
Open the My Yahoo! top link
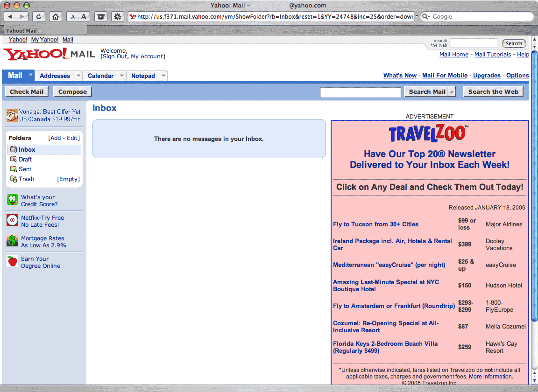(45, 40)
